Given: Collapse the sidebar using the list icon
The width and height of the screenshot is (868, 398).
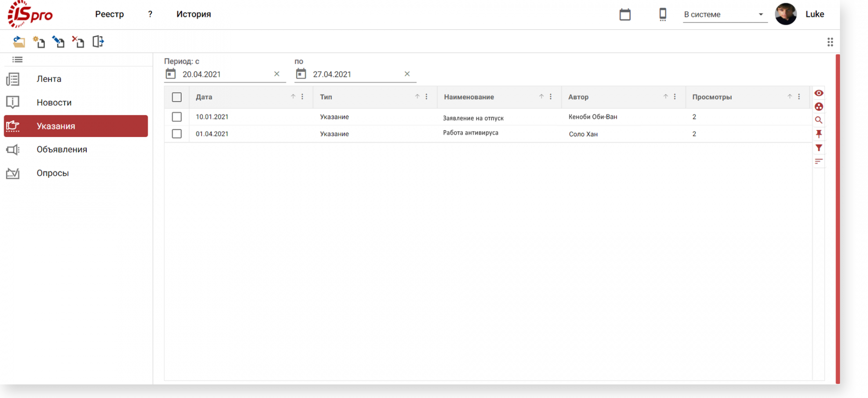Looking at the screenshot, I should point(17,60).
